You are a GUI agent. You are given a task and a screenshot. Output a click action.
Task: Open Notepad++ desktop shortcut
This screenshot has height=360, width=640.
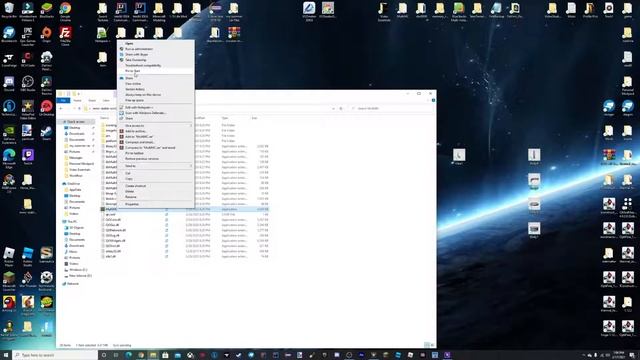[x=102, y=35]
